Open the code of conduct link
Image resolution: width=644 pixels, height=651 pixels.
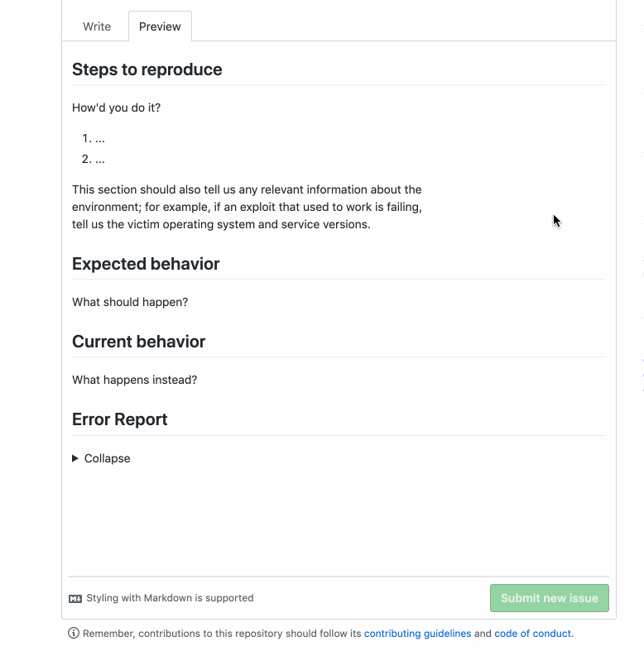pyautogui.click(x=532, y=634)
